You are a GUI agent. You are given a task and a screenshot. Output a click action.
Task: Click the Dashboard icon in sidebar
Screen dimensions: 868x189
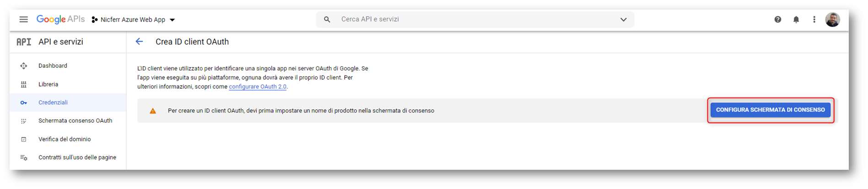click(x=24, y=66)
